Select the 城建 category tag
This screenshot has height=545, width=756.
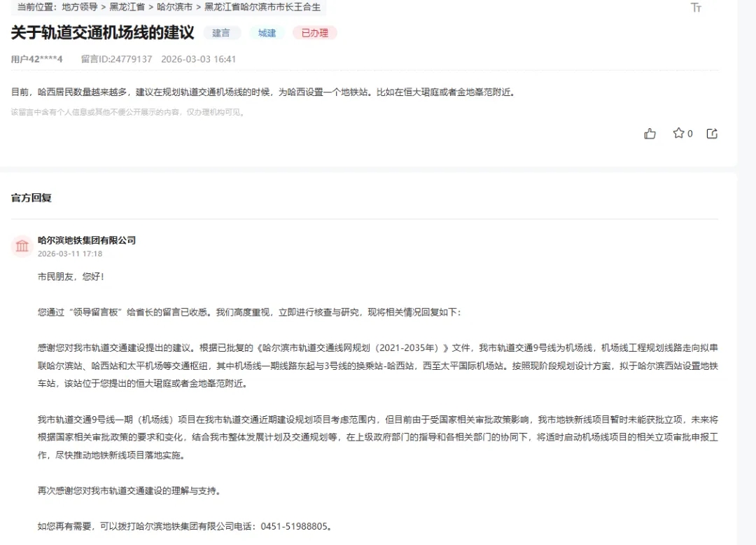267,33
